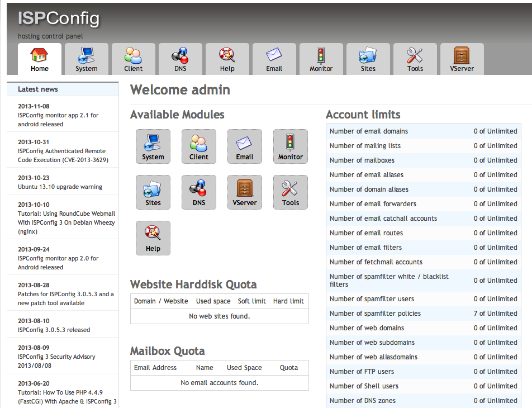The width and height of the screenshot is (532, 408).
Task: Open ISPConfig 3 Security Advisory news
Action: 56,361
